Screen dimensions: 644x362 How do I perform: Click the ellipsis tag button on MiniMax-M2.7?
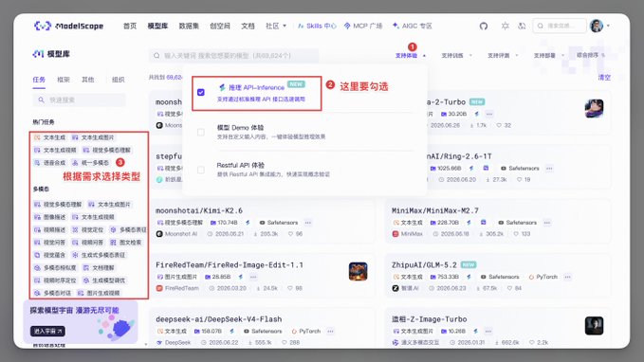pos(546,223)
